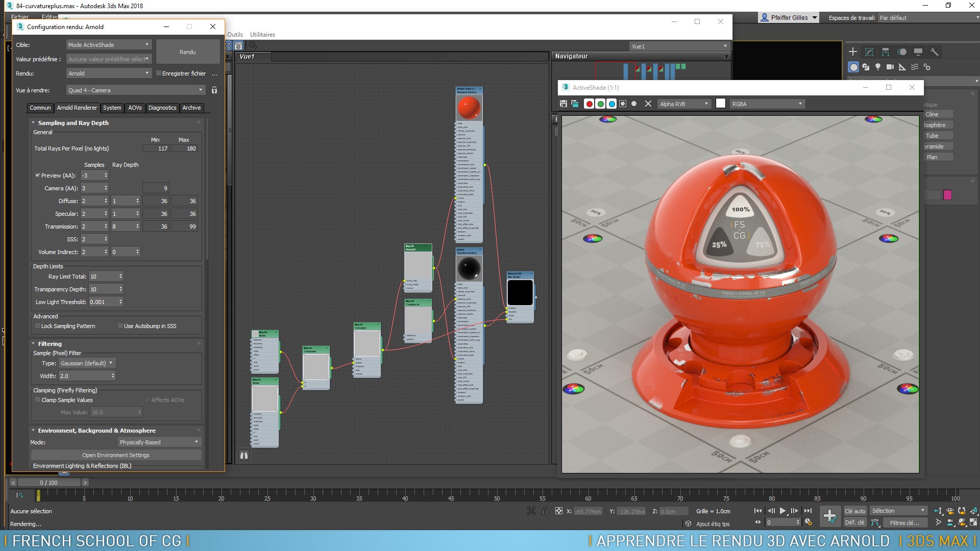Select the blue channel icon in ActiveShade
Image resolution: width=980 pixels, height=551 pixels.
[x=612, y=103]
